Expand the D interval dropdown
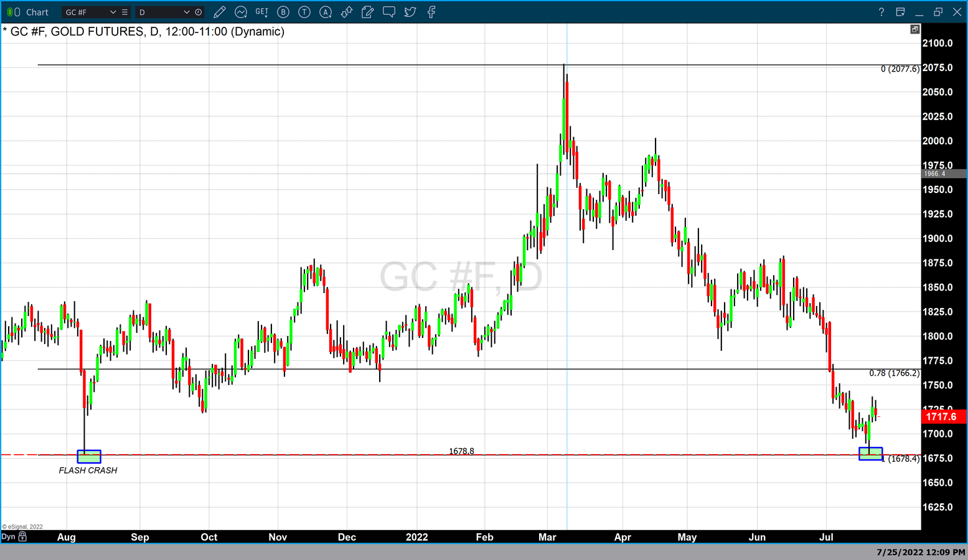The height and width of the screenshot is (560, 968). pyautogui.click(x=186, y=12)
